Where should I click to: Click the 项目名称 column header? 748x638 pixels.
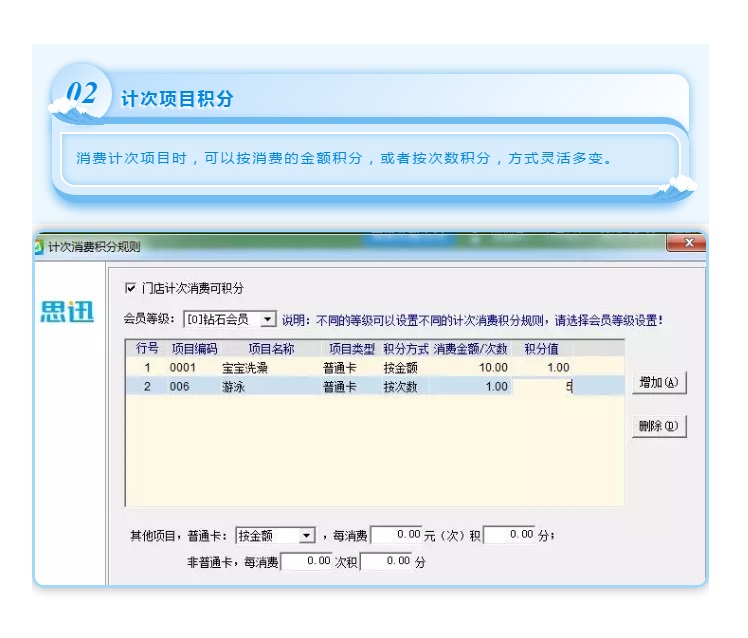[x=271, y=348]
